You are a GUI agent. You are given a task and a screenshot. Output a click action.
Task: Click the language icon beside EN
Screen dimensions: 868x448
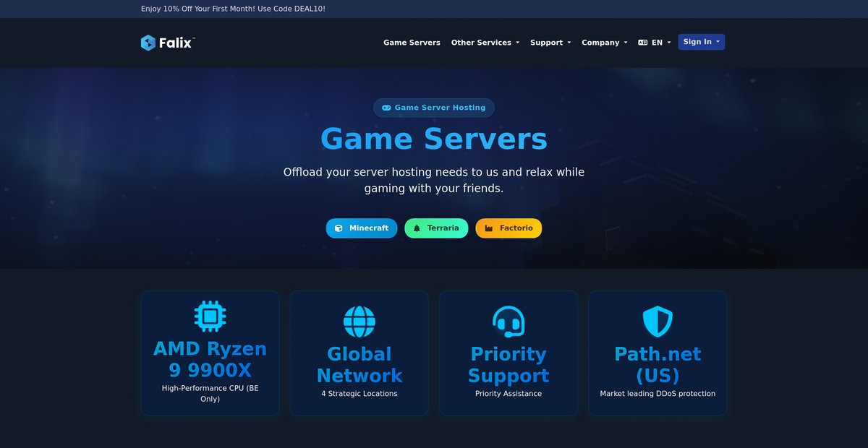click(643, 43)
